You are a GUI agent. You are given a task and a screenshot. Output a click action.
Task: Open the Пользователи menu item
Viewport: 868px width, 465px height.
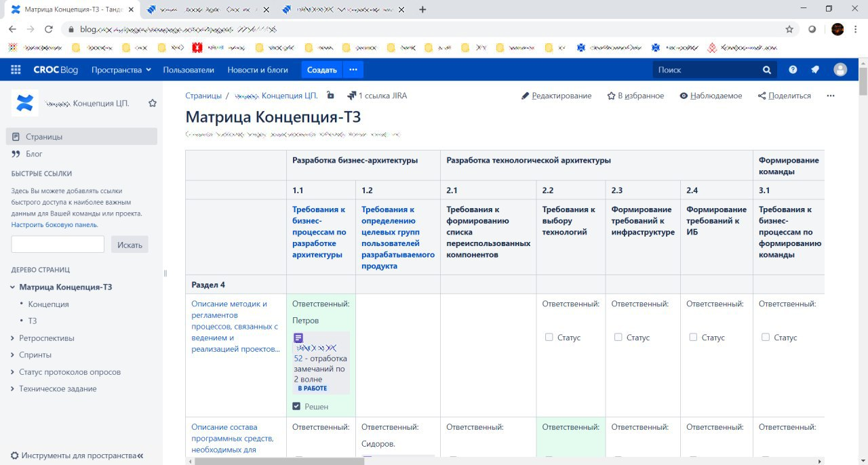(189, 70)
